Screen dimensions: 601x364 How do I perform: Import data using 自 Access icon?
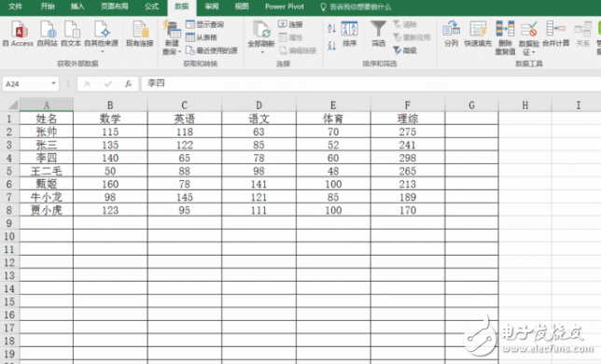(x=18, y=34)
